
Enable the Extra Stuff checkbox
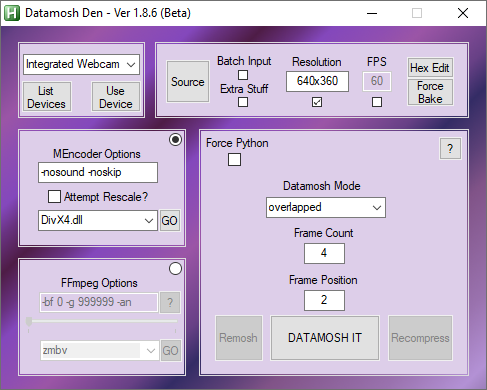point(243,102)
